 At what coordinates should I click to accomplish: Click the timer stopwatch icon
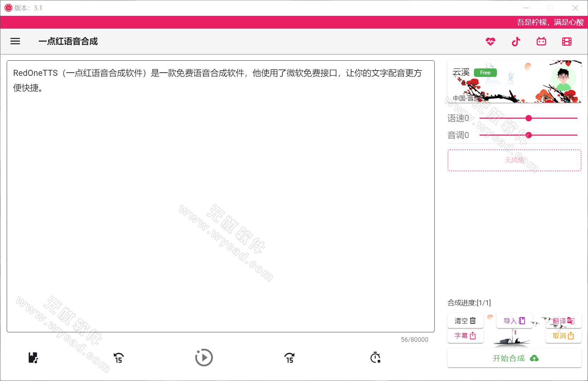375,358
